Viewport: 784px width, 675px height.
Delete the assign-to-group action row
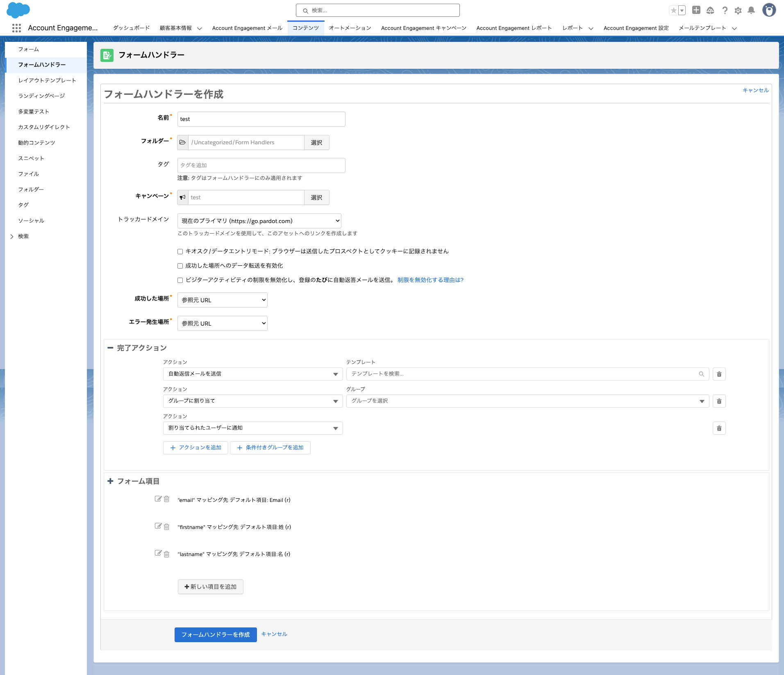coord(719,401)
